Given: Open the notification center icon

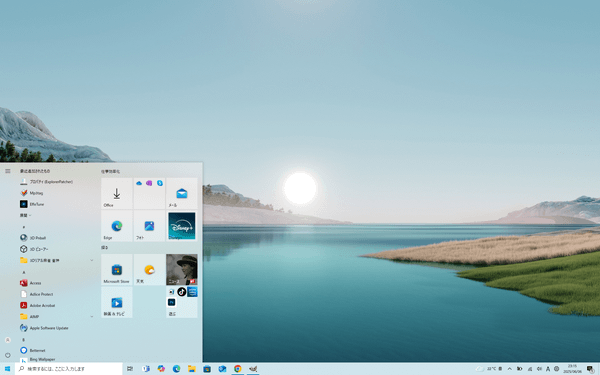Looking at the screenshot, I should point(591,369).
